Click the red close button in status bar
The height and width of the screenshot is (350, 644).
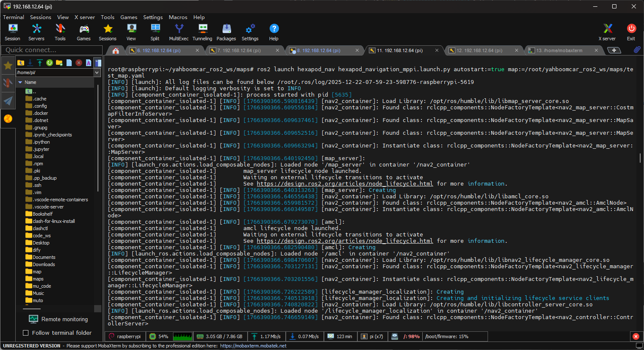[x=636, y=336]
